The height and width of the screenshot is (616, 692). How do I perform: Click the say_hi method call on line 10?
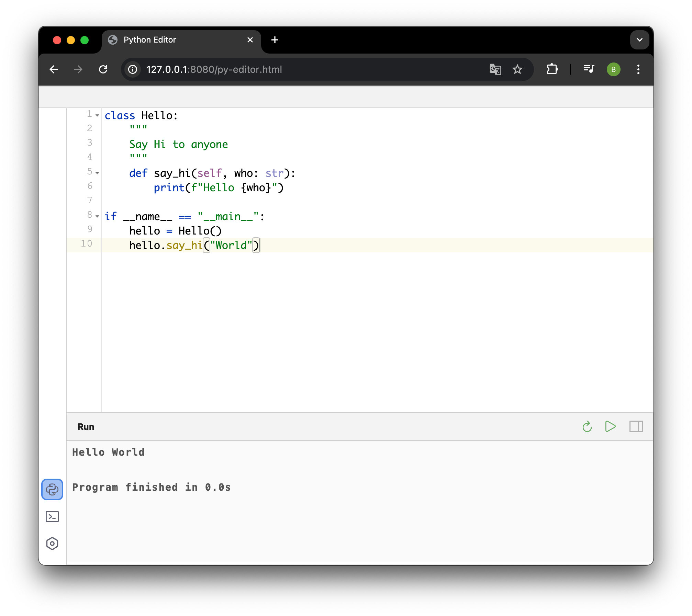click(x=184, y=246)
